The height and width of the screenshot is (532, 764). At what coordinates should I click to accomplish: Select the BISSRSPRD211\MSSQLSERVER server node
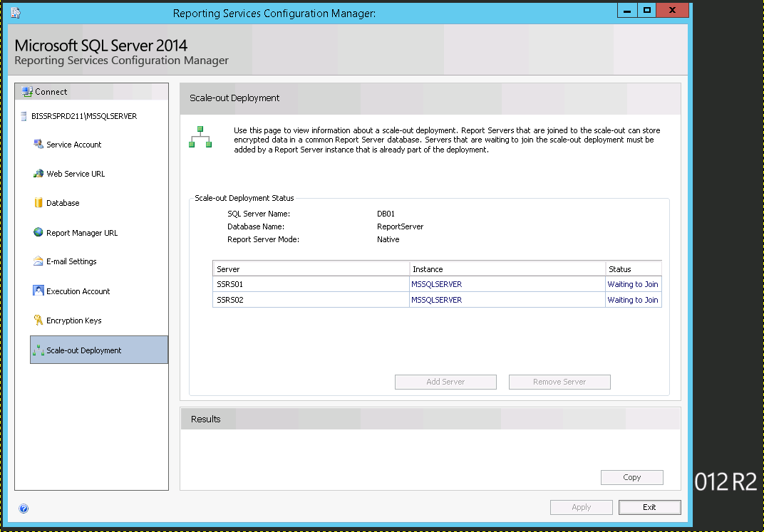(x=84, y=116)
